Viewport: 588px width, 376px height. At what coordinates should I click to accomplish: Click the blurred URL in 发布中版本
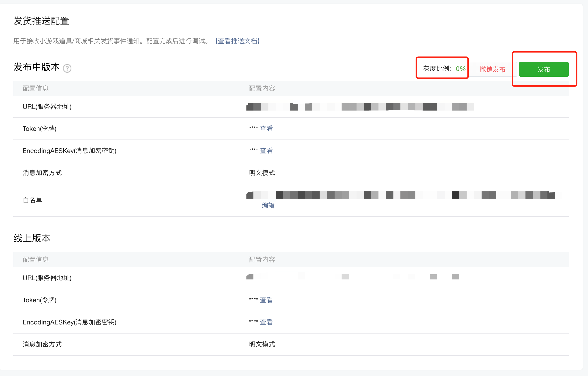click(360, 107)
